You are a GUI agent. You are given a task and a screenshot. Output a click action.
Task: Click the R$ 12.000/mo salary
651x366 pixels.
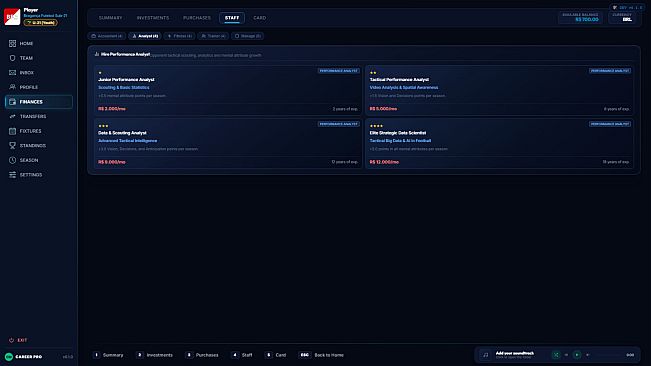[x=384, y=162]
